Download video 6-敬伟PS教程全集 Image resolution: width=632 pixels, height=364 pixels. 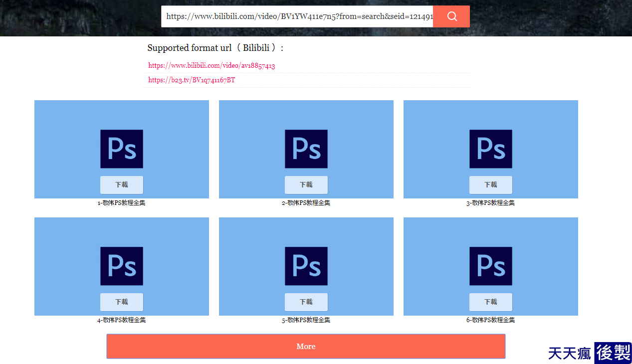[x=491, y=302]
